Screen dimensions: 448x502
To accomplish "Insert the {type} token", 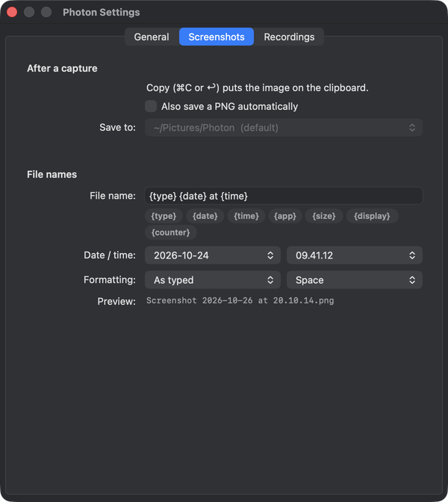I will [164, 216].
